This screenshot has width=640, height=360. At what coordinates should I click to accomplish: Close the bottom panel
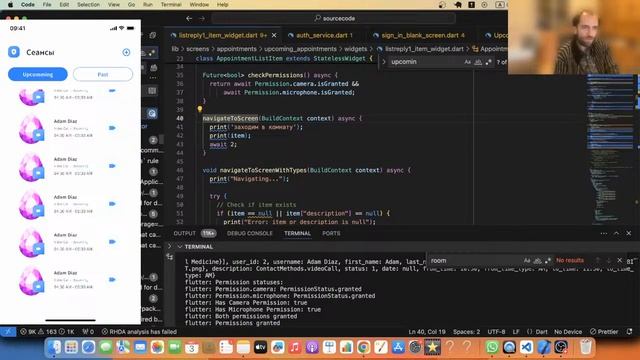tap(629, 233)
